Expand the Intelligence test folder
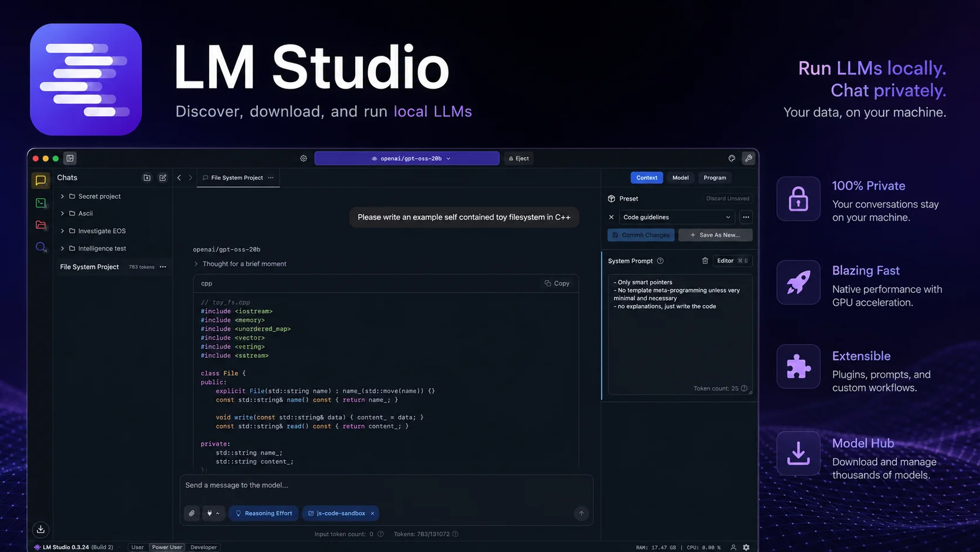The height and width of the screenshot is (552, 980). pos(62,249)
